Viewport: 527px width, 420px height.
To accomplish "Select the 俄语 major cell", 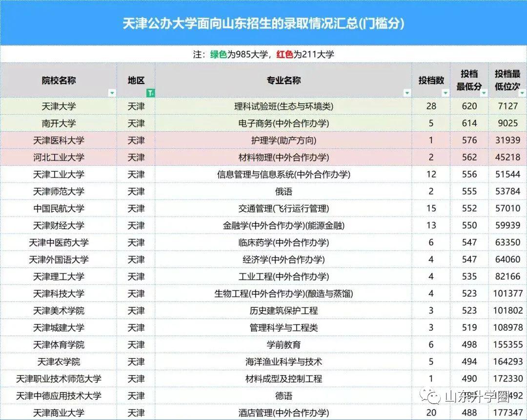I will point(284,191).
